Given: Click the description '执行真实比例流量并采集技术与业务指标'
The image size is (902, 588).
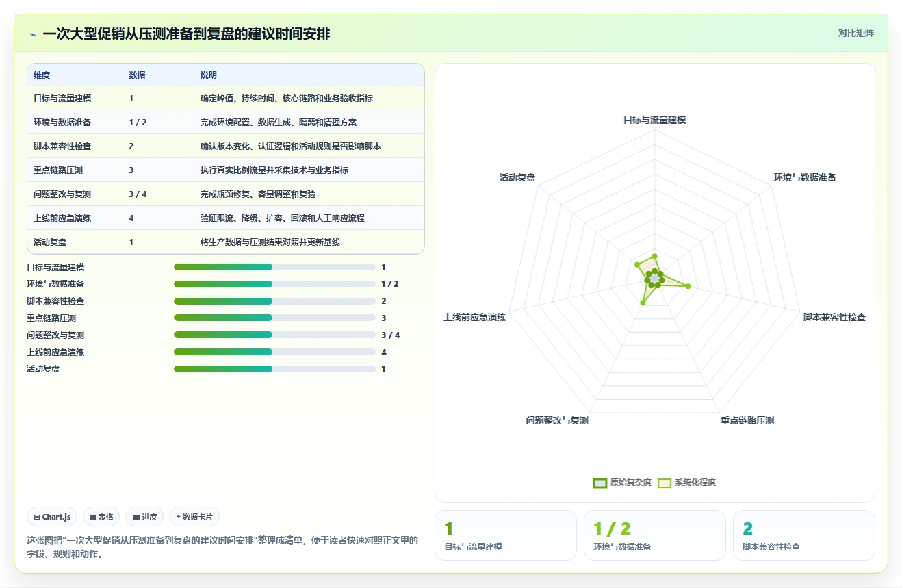Looking at the screenshot, I should [x=274, y=170].
